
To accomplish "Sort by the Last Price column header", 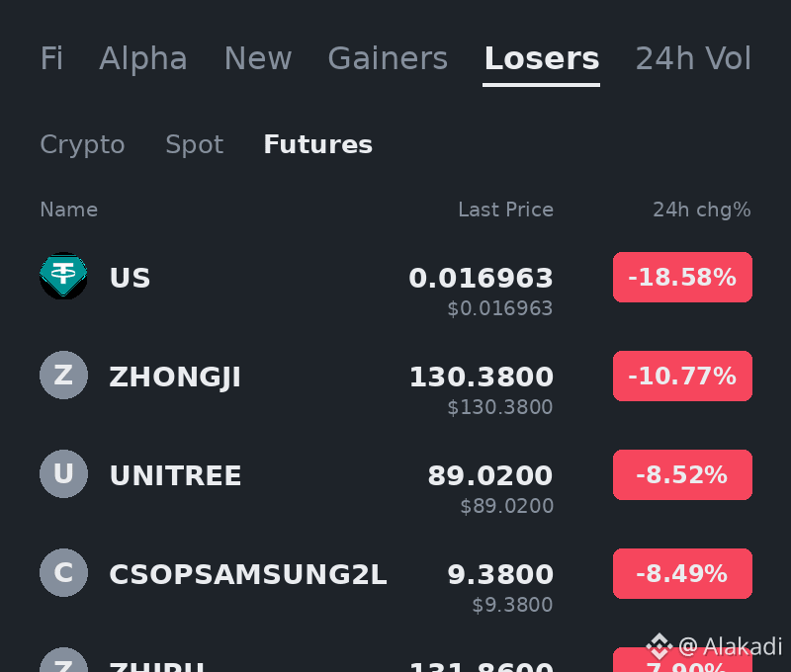I will (x=505, y=210).
